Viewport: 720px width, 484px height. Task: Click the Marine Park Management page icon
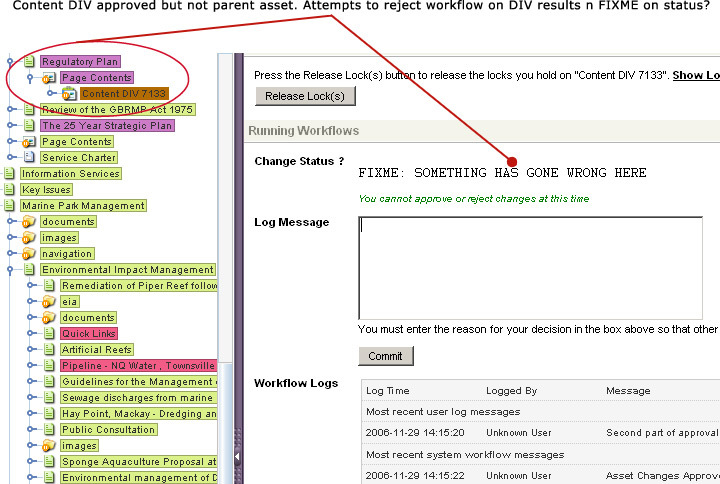click(9, 205)
